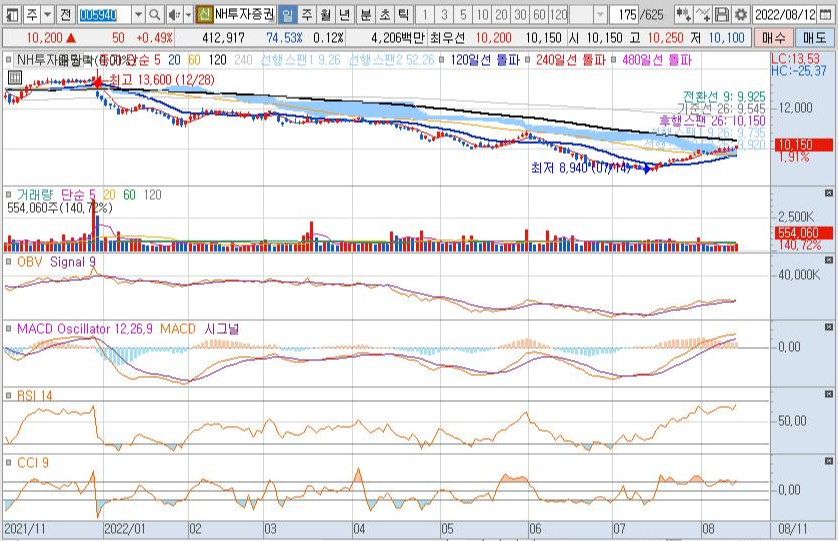Click the chart layout icon at top-left
Screen dimensions: 838x541
[x=12, y=14]
